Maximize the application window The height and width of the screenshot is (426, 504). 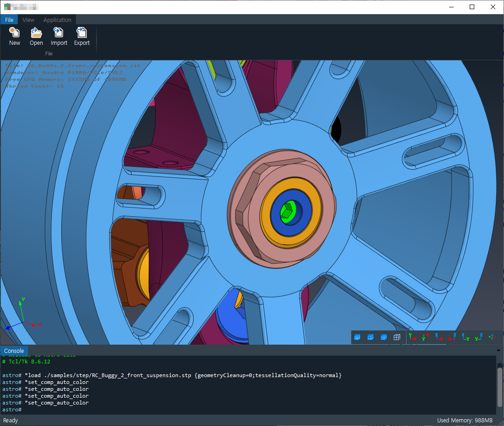(x=472, y=7)
